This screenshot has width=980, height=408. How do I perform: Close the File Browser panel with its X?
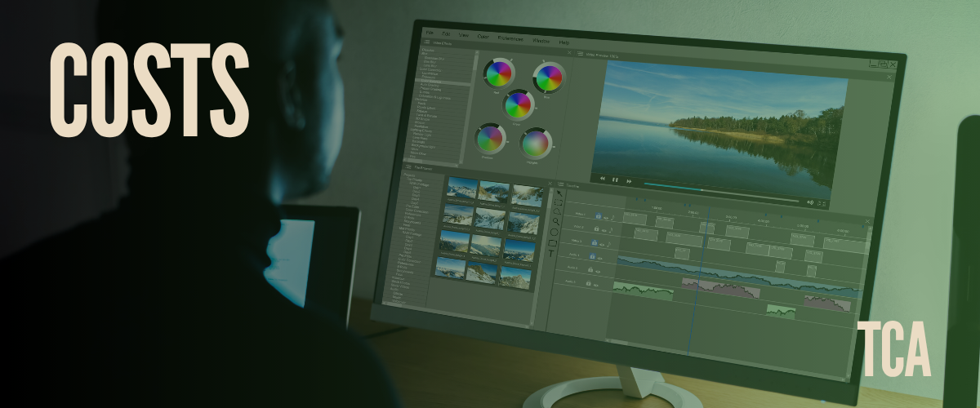[550, 184]
